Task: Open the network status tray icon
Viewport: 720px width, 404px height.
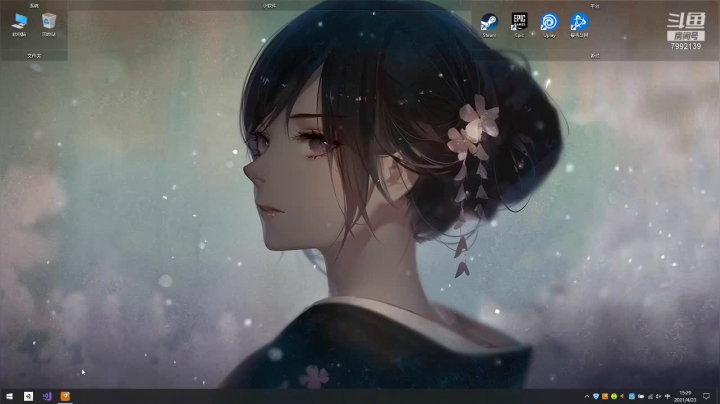Action: tap(650, 396)
